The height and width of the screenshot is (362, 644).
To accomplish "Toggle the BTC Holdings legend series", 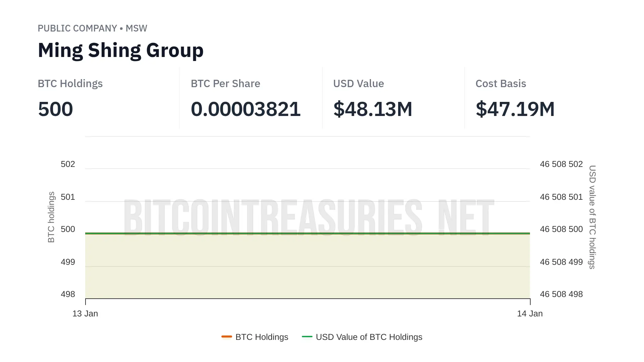I will pos(255,337).
